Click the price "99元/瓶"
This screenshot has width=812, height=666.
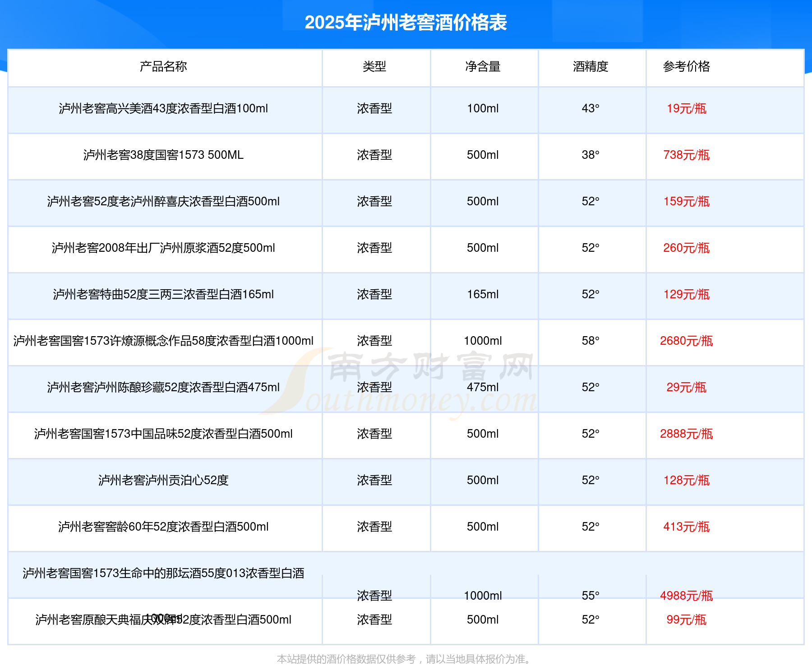tap(686, 620)
